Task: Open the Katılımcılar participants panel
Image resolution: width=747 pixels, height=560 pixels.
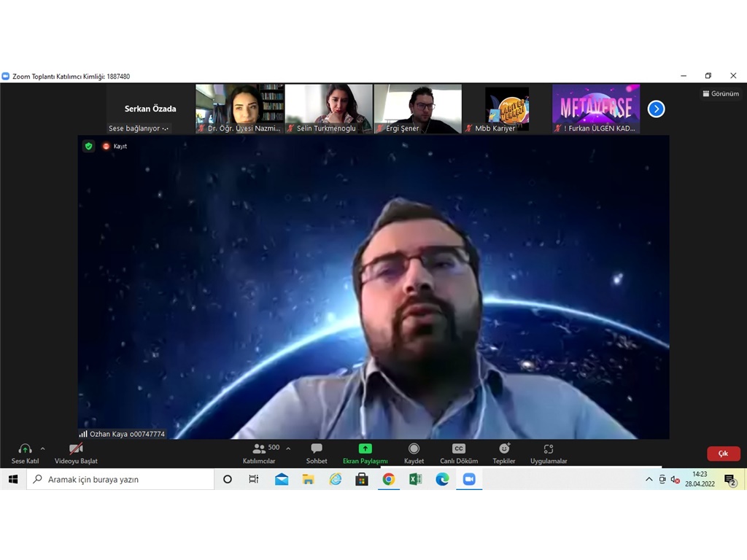Action: (x=260, y=454)
